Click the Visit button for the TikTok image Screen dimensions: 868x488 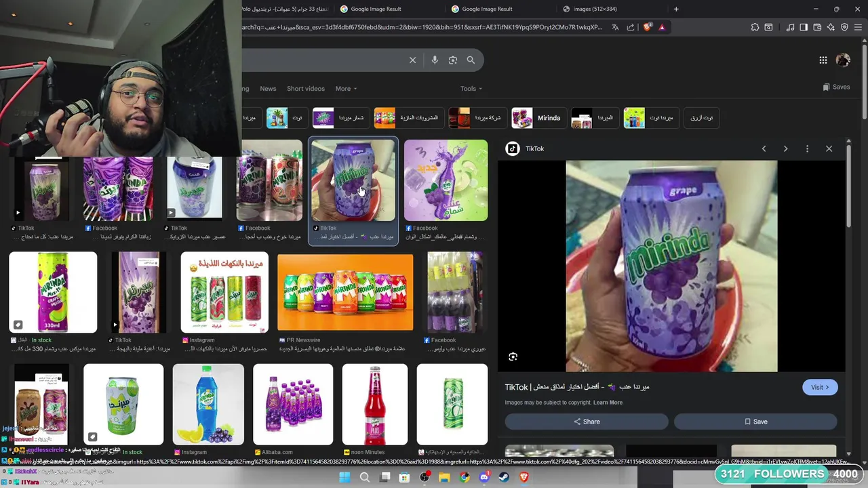820,387
